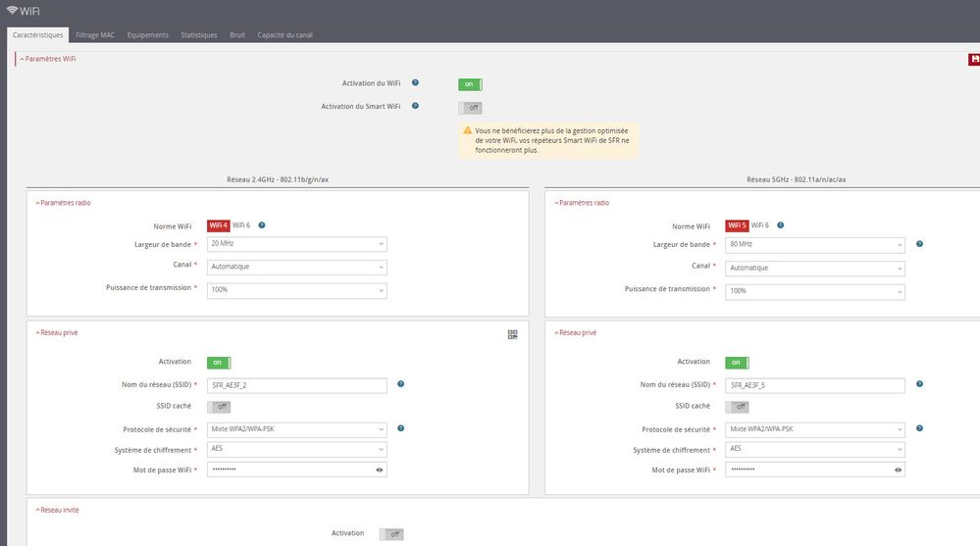Click help icon next to SSID SFR_AE3F_2
Image resolution: width=980 pixels, height=546 pixels.
[401, 384]
